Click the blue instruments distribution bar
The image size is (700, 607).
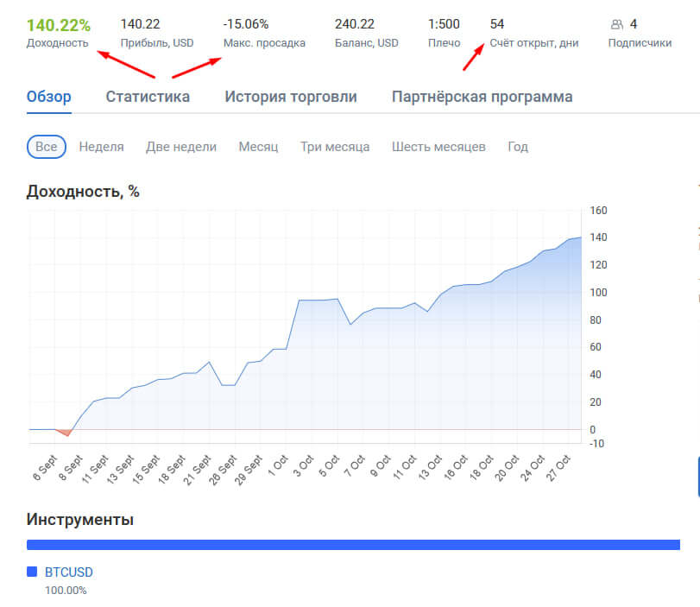(x=353, y=545)
